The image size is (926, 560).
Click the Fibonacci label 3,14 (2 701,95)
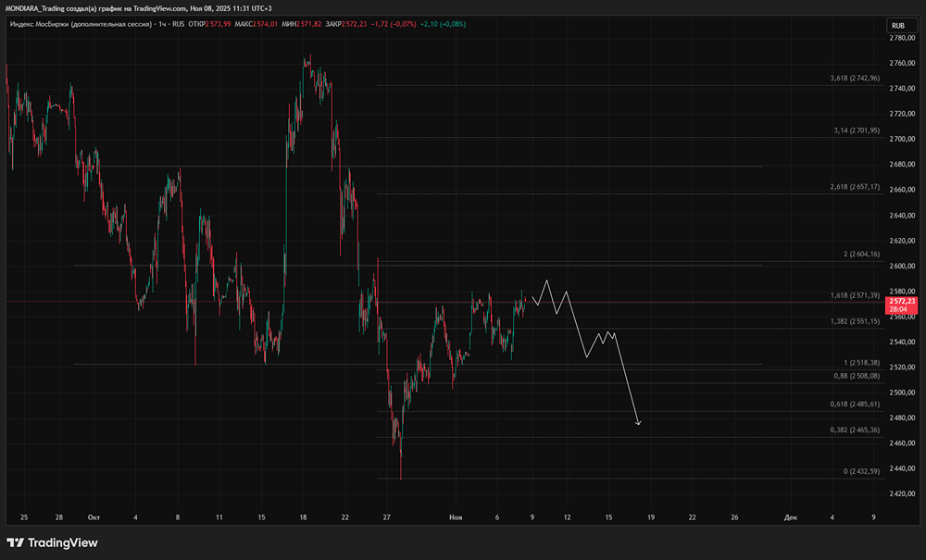pos(857,131)
